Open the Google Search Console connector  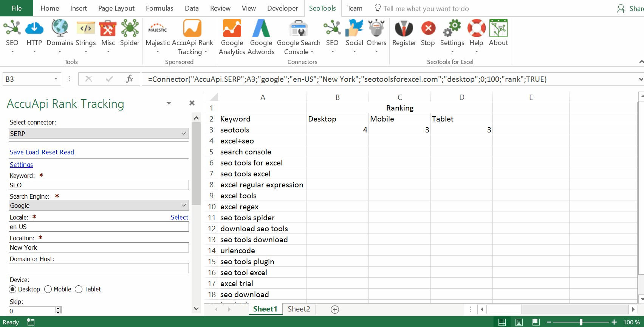pos(299,37)
